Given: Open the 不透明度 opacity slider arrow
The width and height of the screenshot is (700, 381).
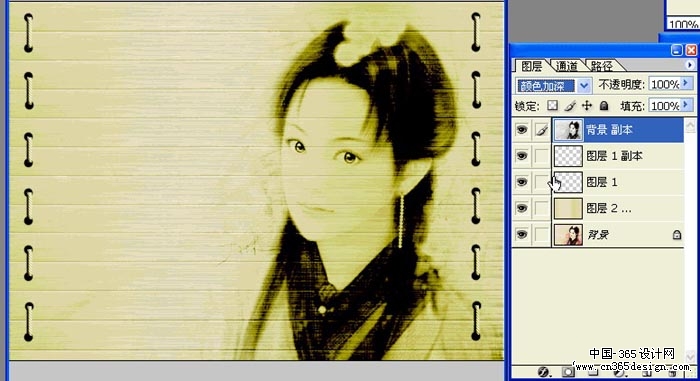Looking at the screenshot, I should pyautogui.click(x=686, y=84).
